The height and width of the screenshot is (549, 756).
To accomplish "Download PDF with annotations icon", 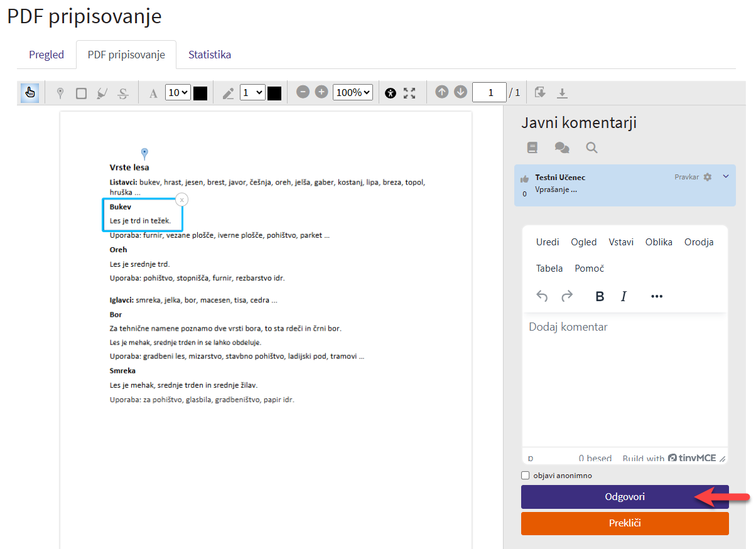I will click(540, 93).
